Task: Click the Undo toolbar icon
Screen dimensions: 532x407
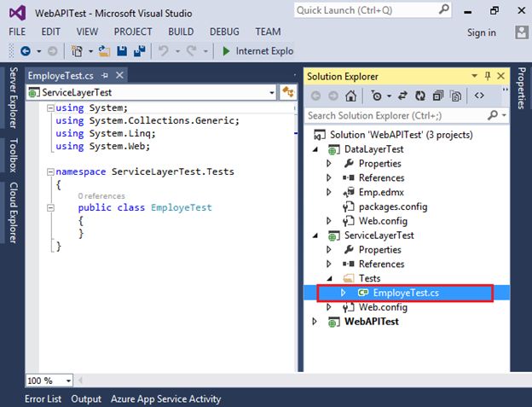Action: click(164, 51)
